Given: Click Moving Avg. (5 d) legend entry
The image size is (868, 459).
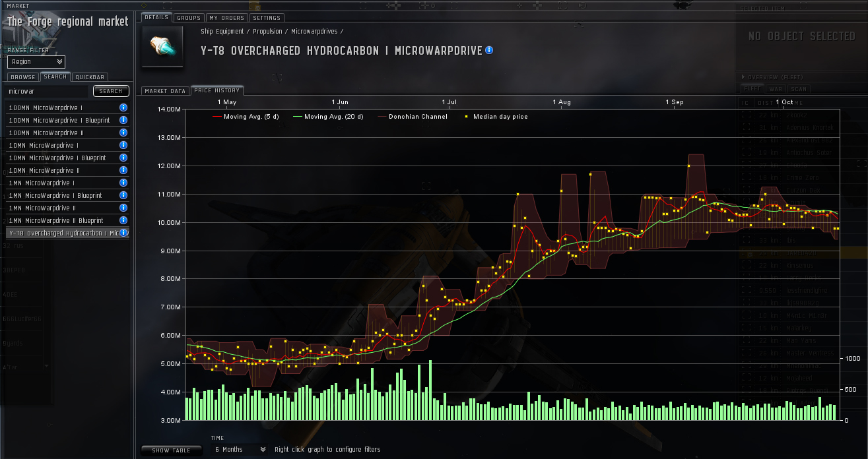Looking at the screenshot, I should pyautogui.click(x=246, y=117).
